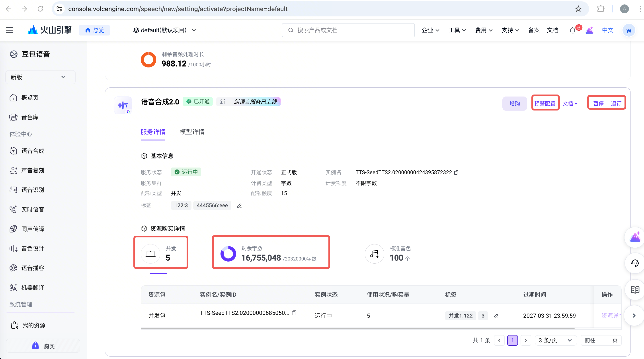Edit tags in the 并发包 table row
644x359 pixels.
pos(496,316)
